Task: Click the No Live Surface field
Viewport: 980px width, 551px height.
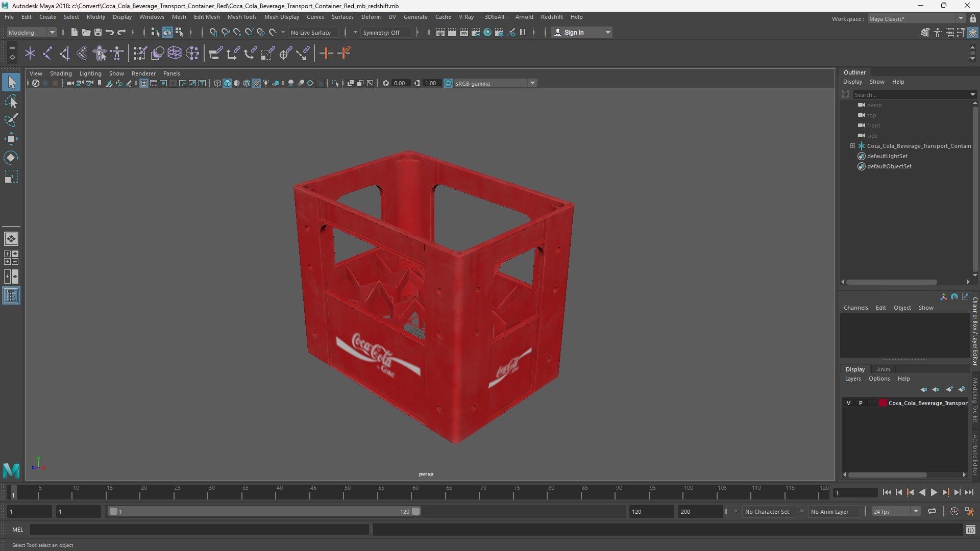Action: point(312,32)
